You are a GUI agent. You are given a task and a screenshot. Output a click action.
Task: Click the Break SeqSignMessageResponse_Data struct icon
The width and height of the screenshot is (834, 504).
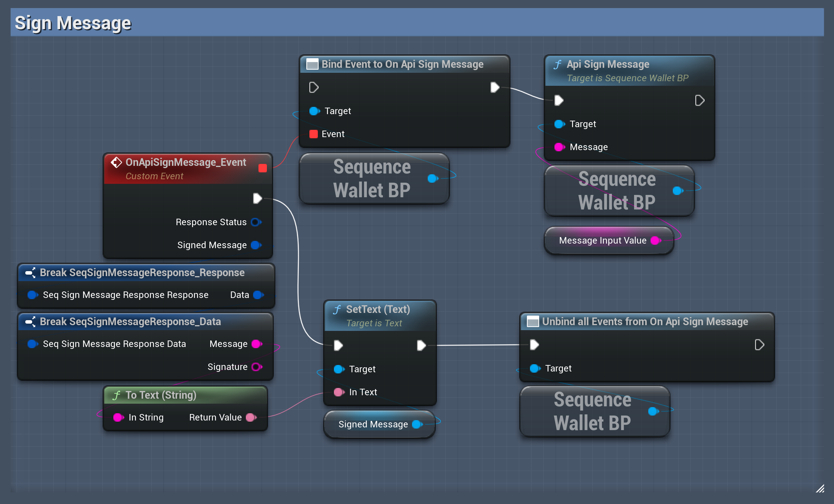pyautogui.click(x=30, y=322)
